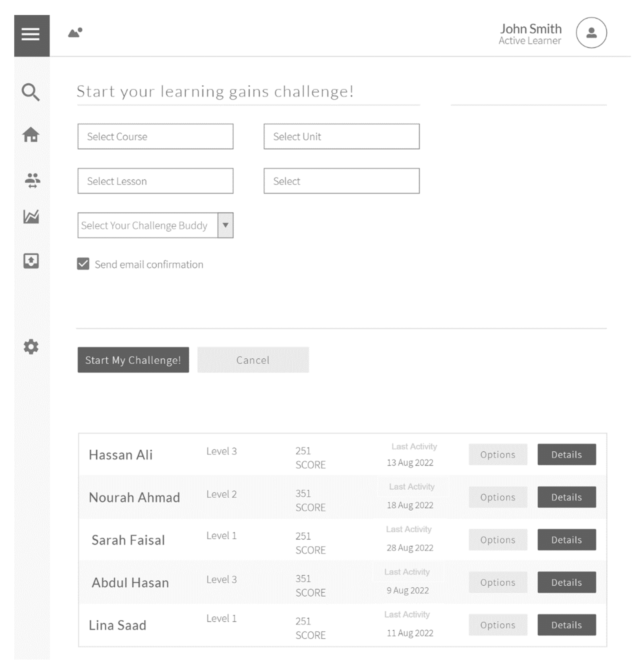The image size is (644, 670).
Task: Click the search icon in sidebar
Action: [x=31, y=92]
